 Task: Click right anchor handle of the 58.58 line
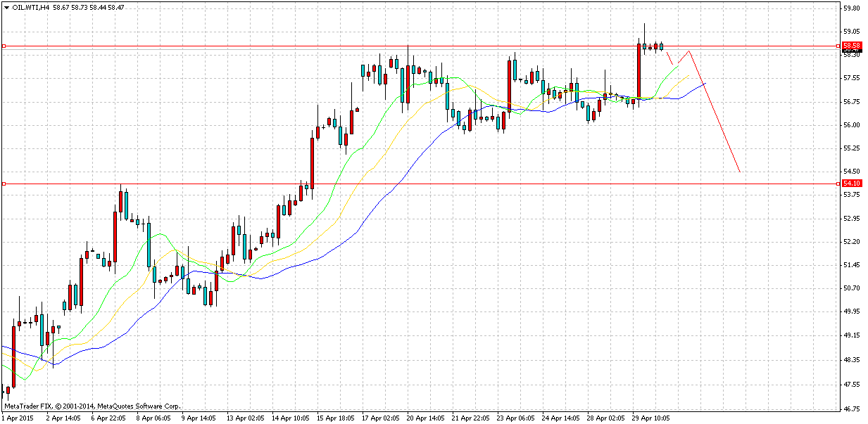838,46
